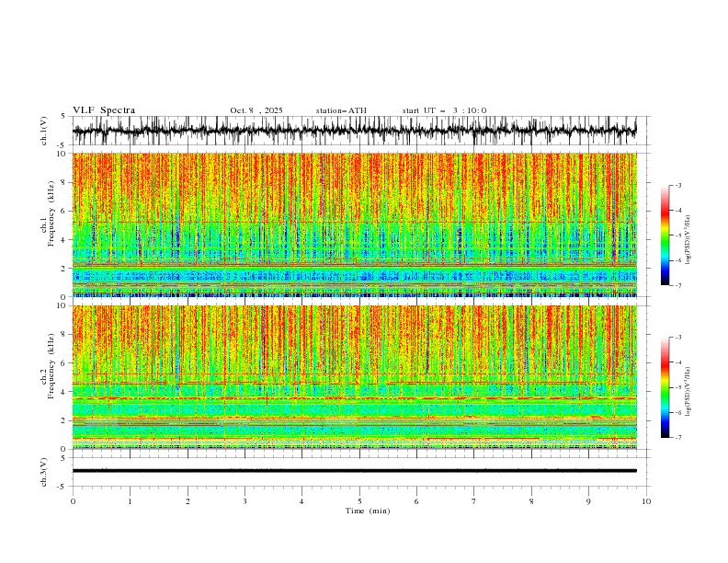Click the upper colorbar -3 tick label

678,185
